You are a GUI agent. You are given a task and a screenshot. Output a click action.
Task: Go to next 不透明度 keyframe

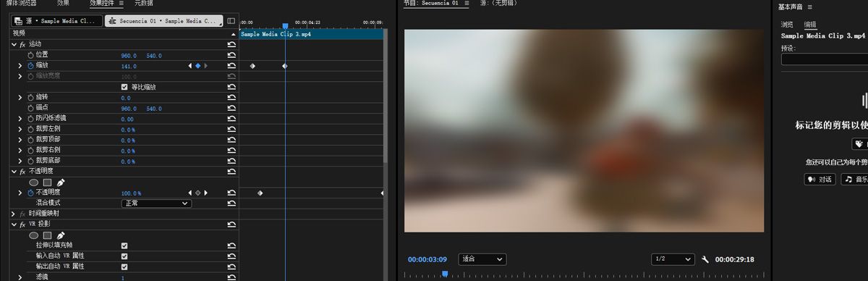click(x=205, y=193)
